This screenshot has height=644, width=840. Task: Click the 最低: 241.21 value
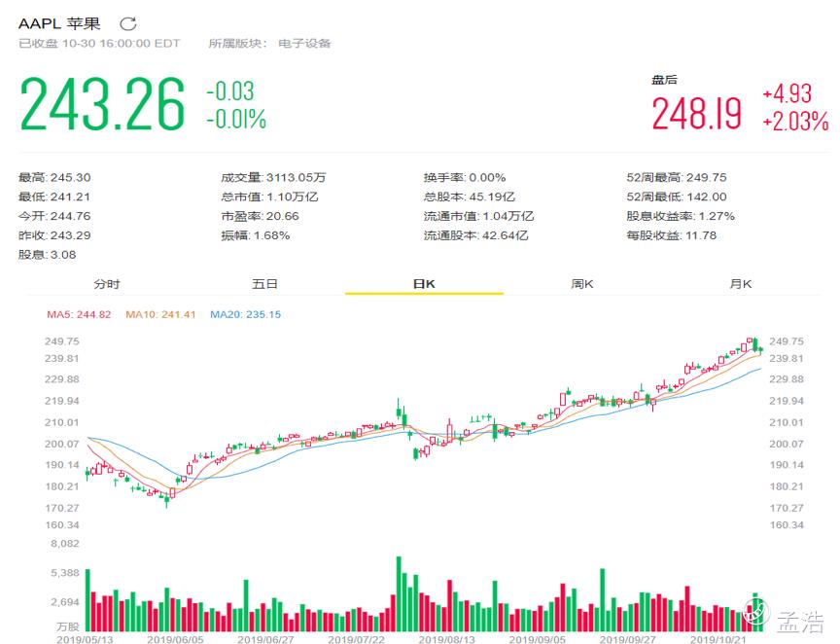[x=54, y=197]
